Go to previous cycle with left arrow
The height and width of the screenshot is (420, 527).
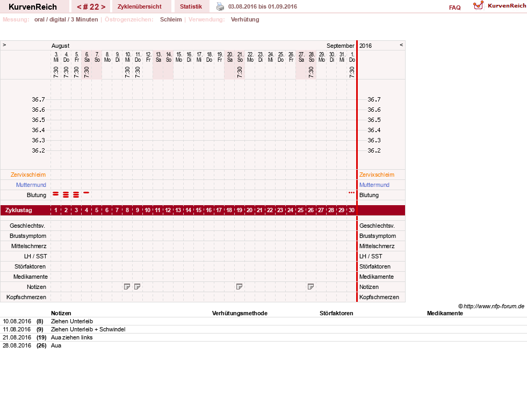pyautogui.click(x=79, y=7)
